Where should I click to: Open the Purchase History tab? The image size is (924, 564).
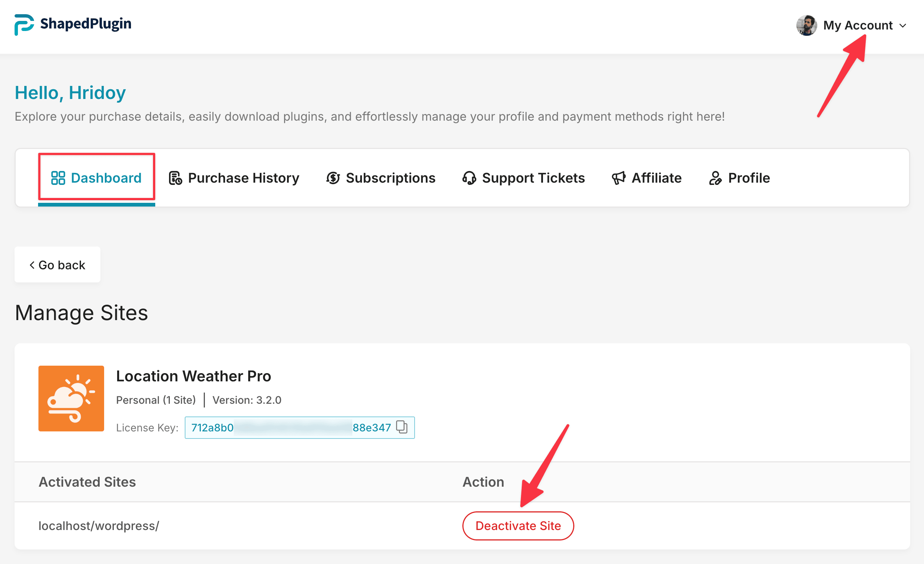(x=234, y=178)
